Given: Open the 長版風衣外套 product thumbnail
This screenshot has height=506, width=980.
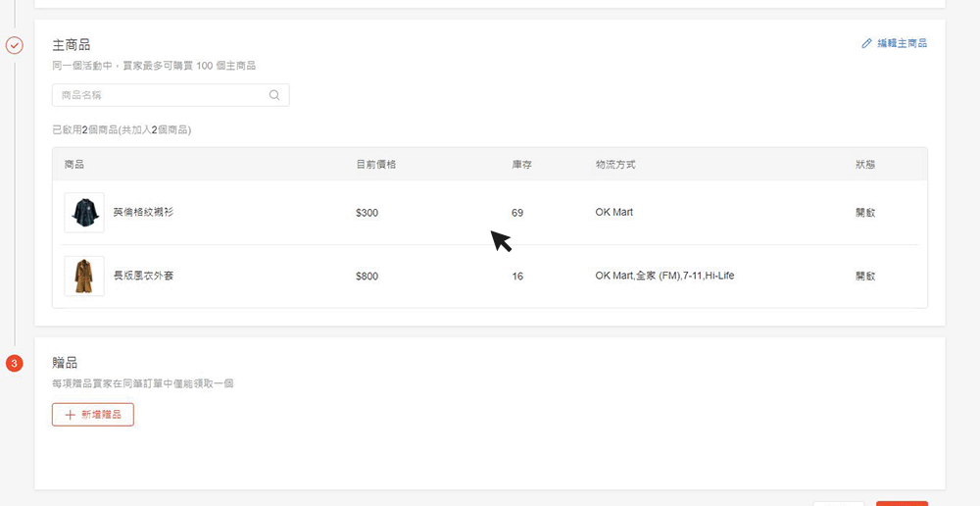Looking at the screenshot, I should (x=84, y=277).
